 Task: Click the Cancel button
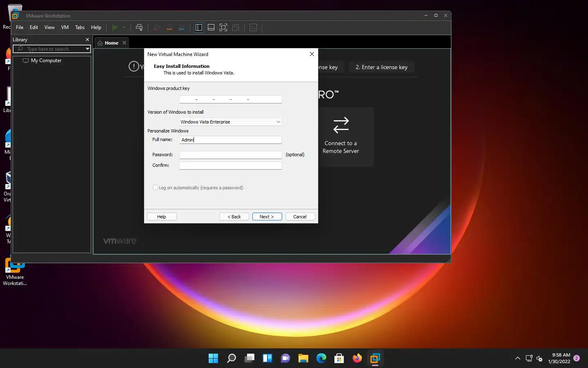[300, 217]
